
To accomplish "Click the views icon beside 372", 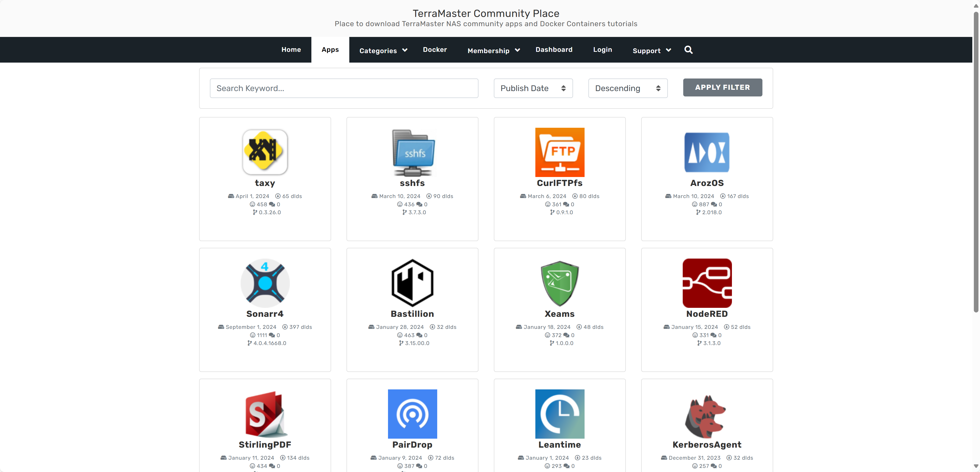I will [547, 335].
